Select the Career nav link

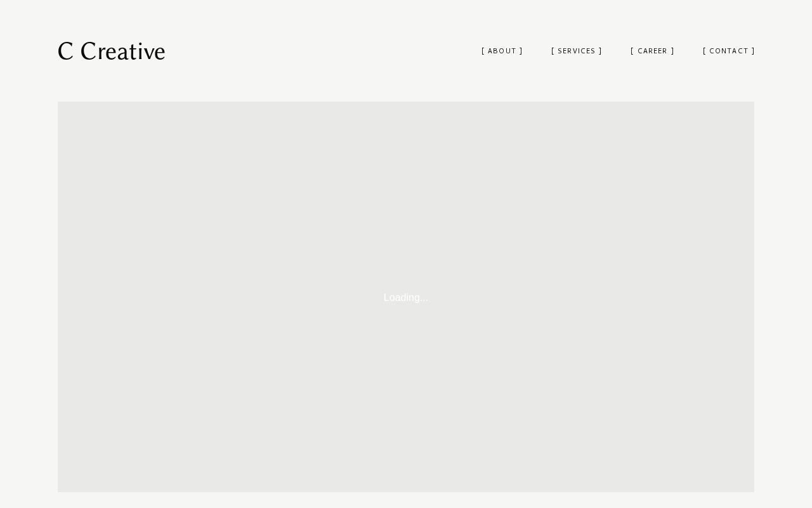[652, 51]
